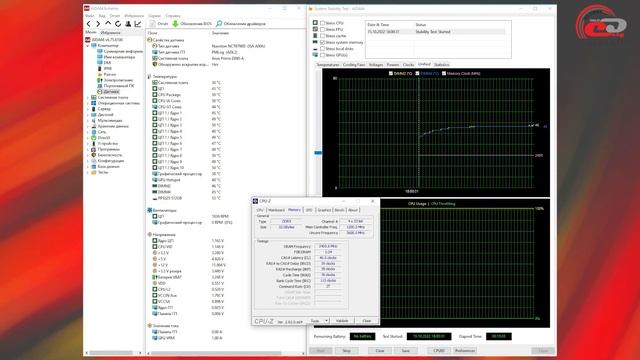Select the Разгон overclock tree item
This screenshot has height=360, width=640.
coord(107,74)
